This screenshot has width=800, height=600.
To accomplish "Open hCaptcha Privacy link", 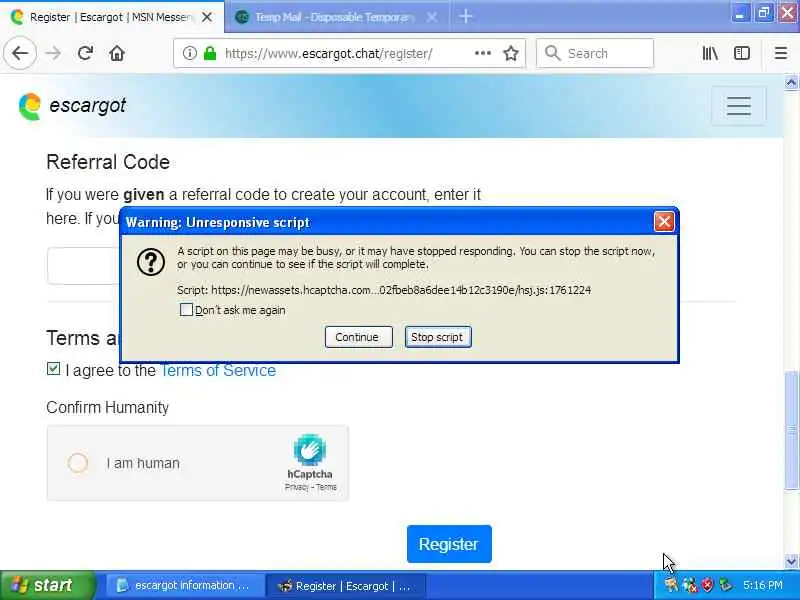I will (x=296, y=487).
